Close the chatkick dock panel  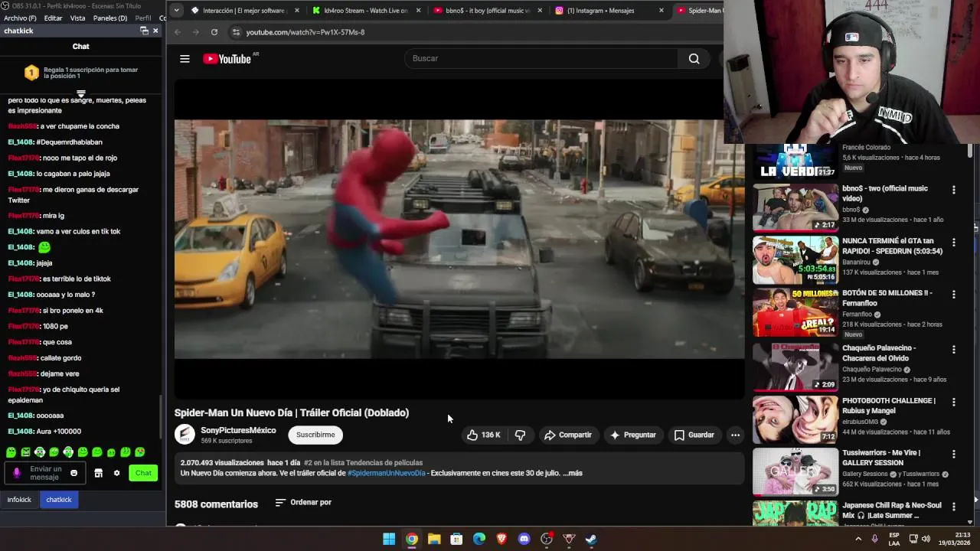(x=155, y=31)
